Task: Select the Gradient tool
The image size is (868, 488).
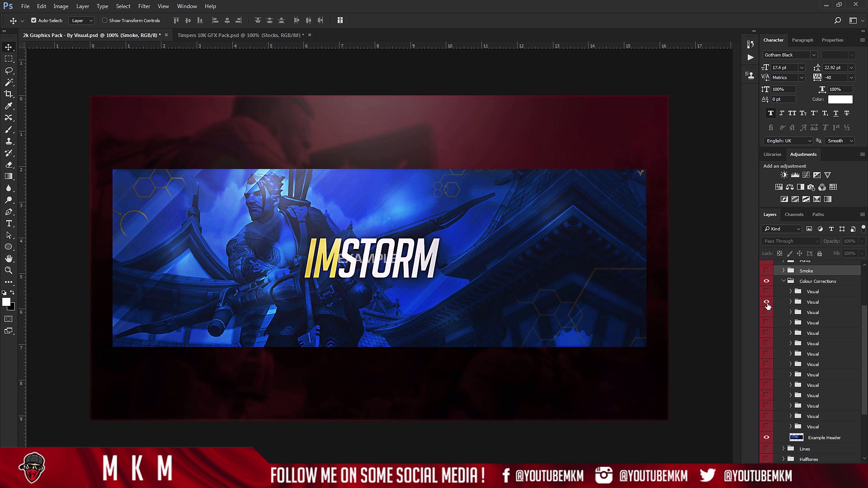Action: pyautogui.click(x=9, y=176)
